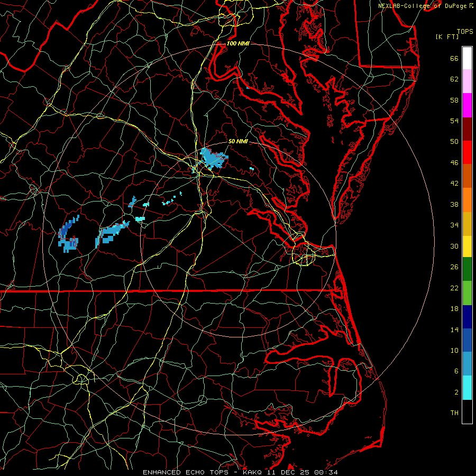Select the light green legend block

[x=467, y=293]
